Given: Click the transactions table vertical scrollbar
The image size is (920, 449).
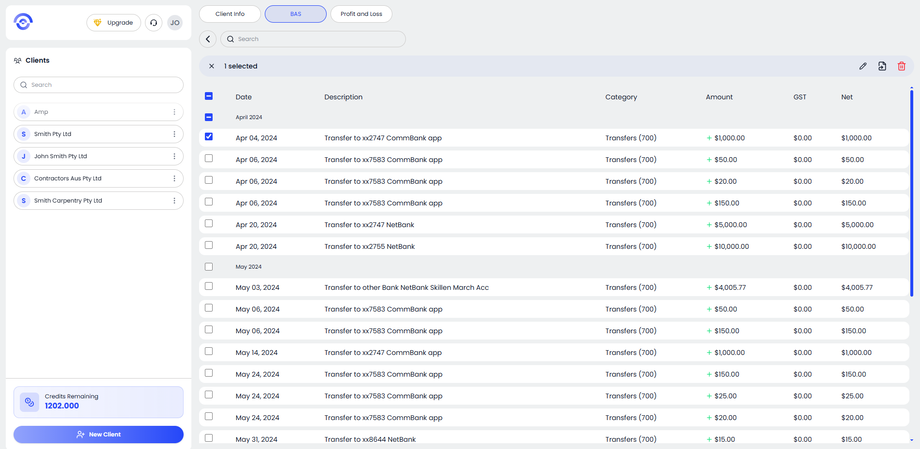Looking at the screenshot, I should 911,190.
